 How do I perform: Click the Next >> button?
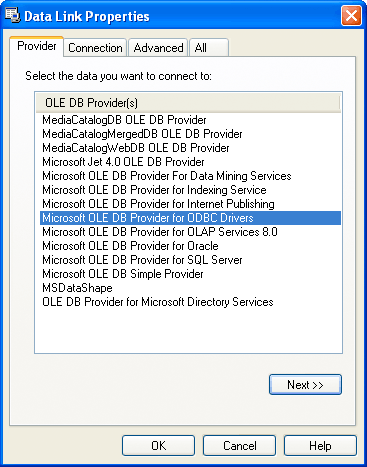[305, 385]
